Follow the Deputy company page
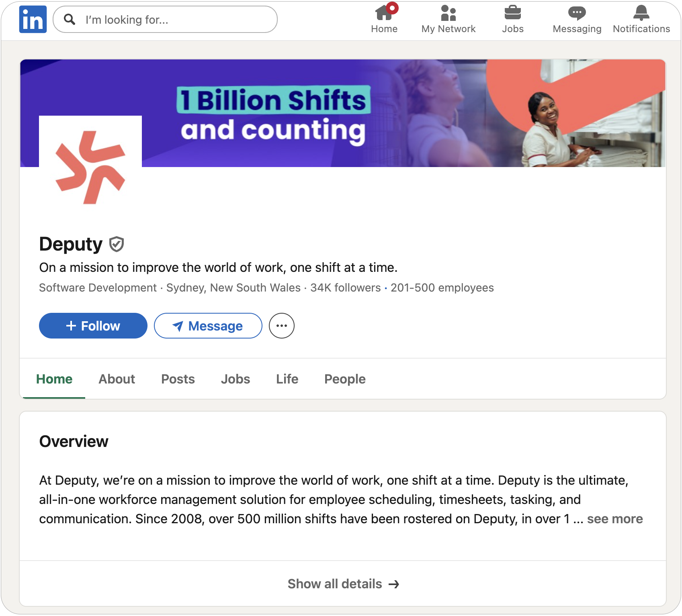682x616 pixels. point(93,326)
